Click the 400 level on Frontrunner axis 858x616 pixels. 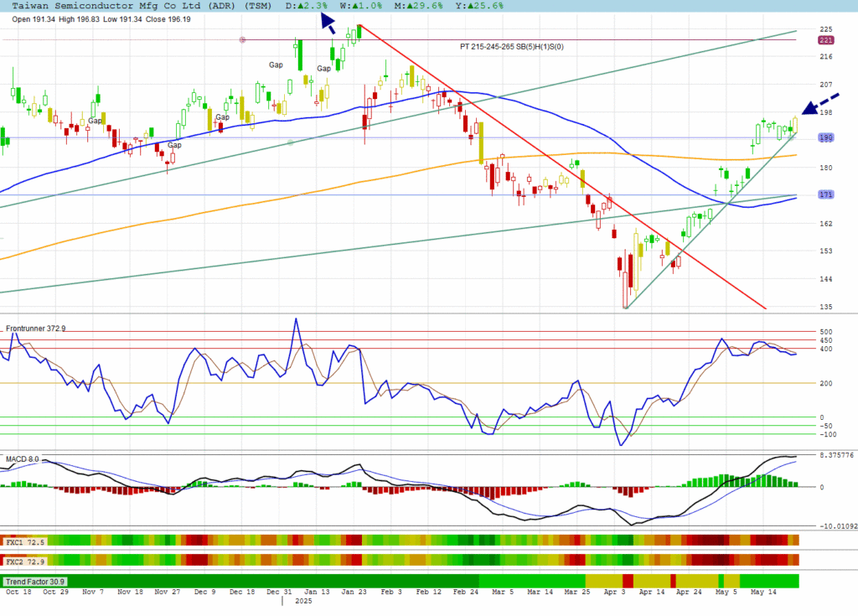tap(825, 349)
